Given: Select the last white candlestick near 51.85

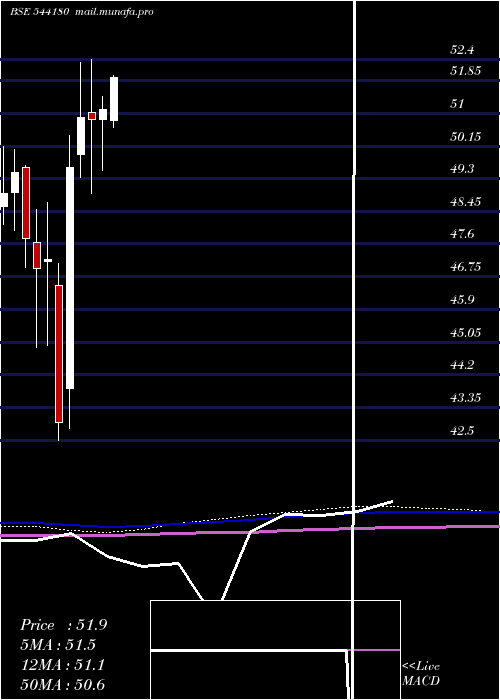Looking at the screenshot, I should [x=114, y=99].
